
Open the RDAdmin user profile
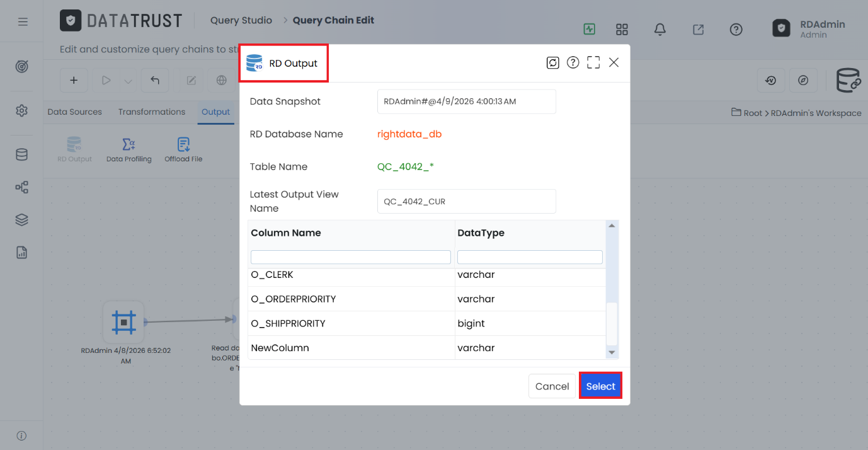pyautogui.click(x=809, y=28)
